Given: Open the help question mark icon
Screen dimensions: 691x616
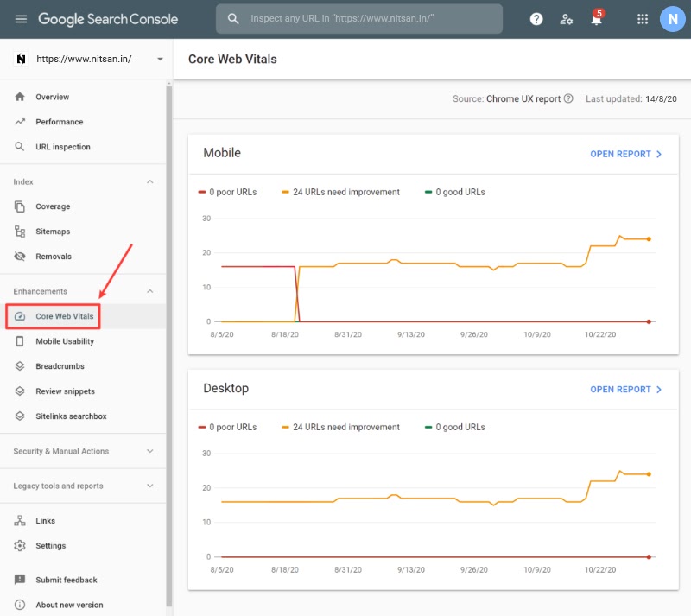Looking at the screenshot, I should [536, 19].
